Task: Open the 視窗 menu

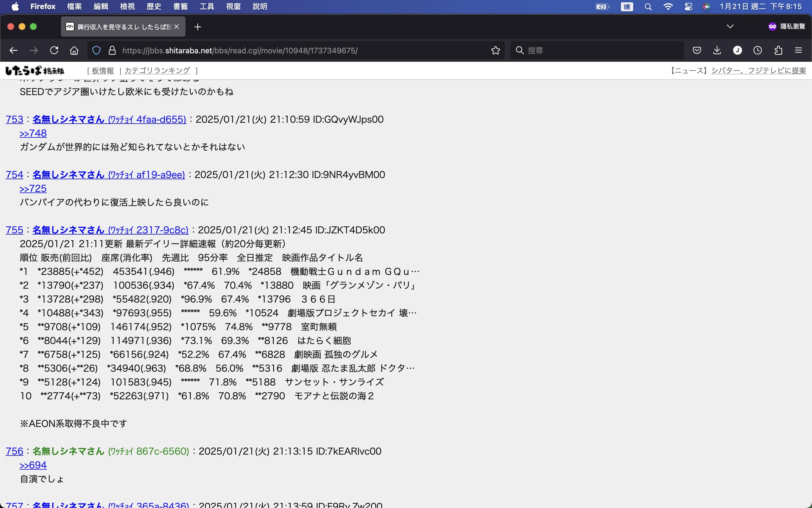Action: (x=233, y=7)
